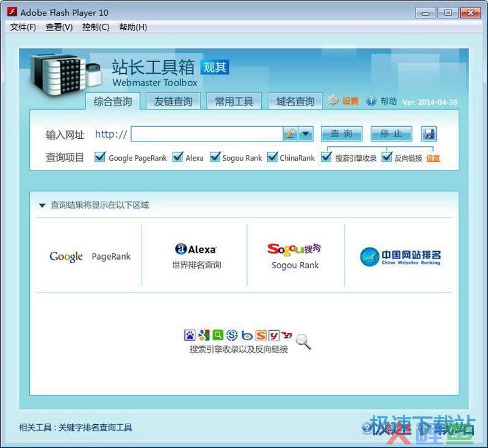This screenshot has height=448, width=488.
Task: Close the Adobe Flash Player window
Action: point(470,13)
